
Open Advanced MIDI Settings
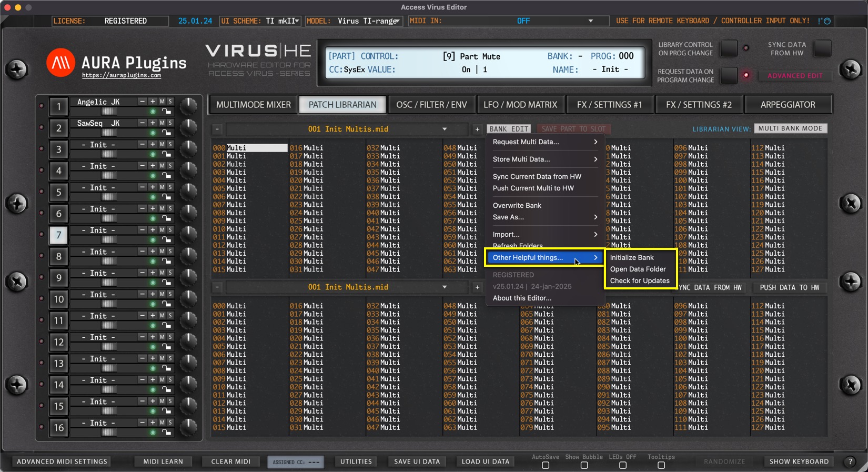(62, 461)
